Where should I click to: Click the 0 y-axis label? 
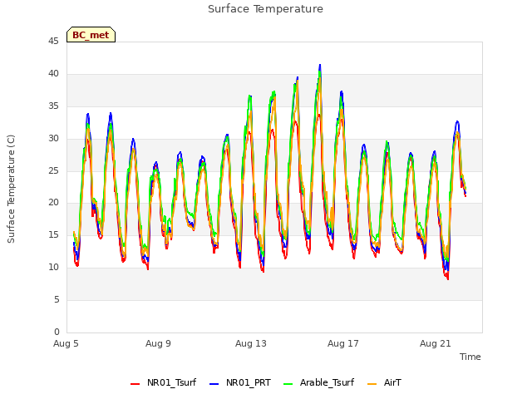click(57, 332)
